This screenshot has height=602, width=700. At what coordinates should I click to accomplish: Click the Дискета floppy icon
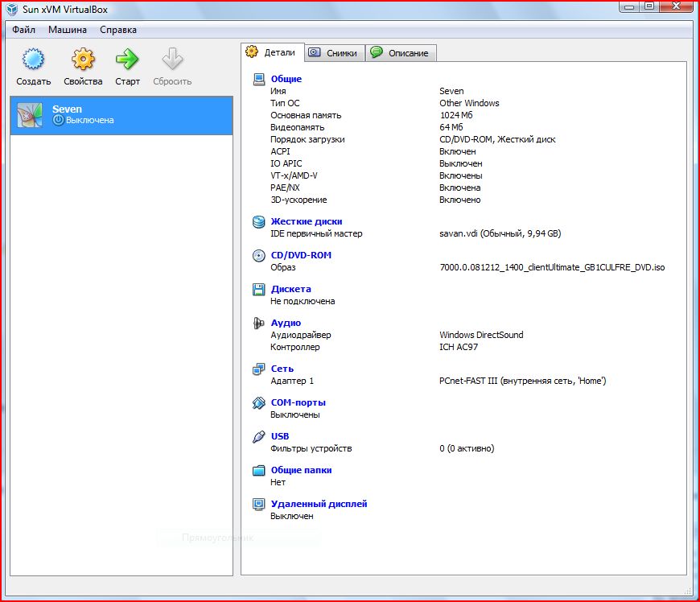tap(259, 290)
